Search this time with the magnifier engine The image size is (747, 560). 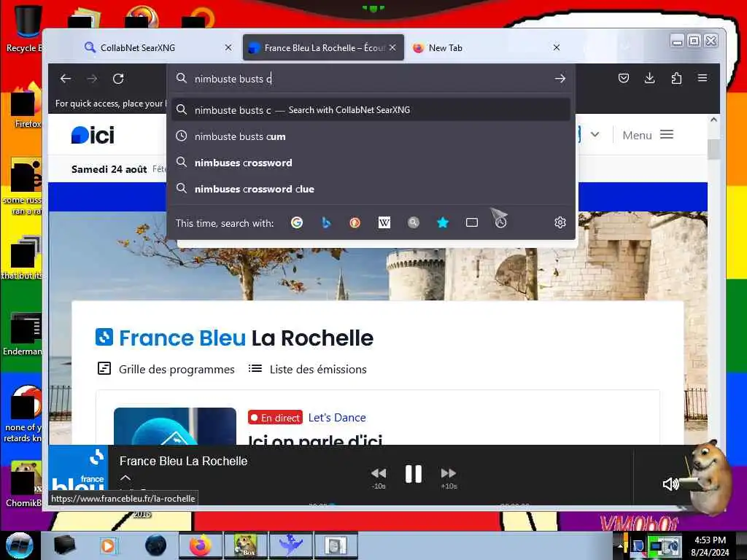point(414,222)
